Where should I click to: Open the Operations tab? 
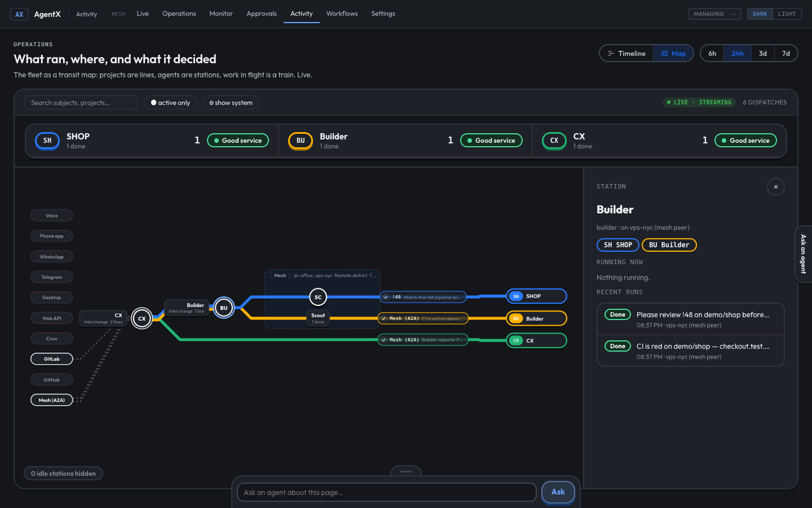tap(179, 14)
